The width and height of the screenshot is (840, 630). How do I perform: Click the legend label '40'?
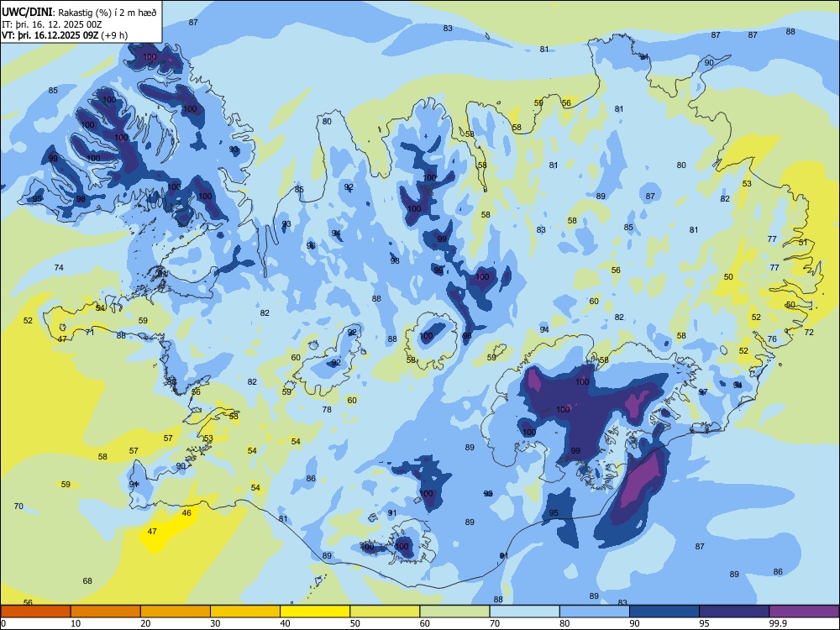click(x=285, y=623)
